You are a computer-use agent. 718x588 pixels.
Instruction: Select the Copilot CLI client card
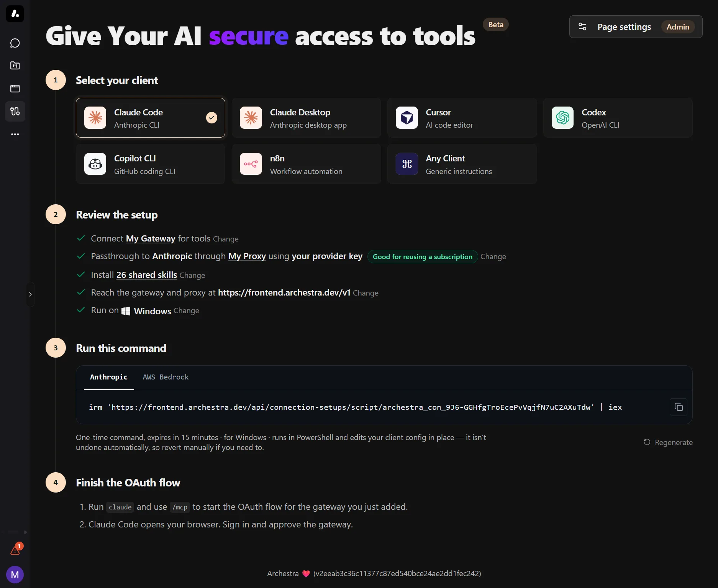151,164
